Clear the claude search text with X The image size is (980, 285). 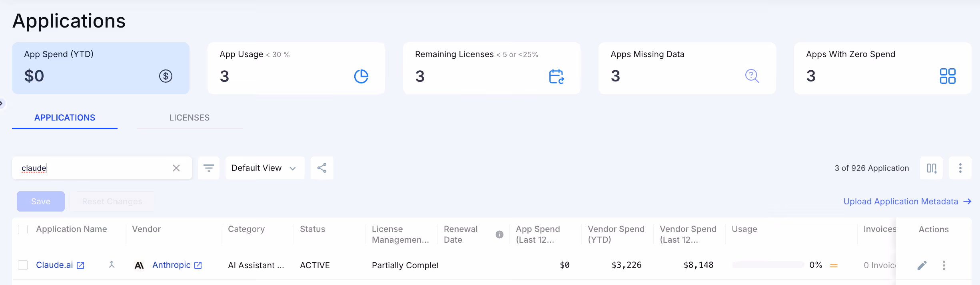[176, 168]
